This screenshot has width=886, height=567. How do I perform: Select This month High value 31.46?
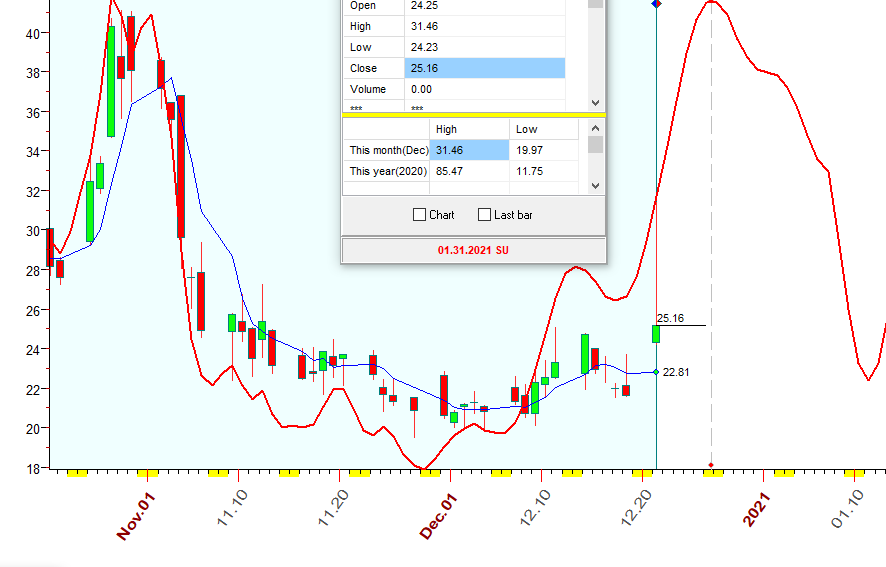tap(470, 150)
